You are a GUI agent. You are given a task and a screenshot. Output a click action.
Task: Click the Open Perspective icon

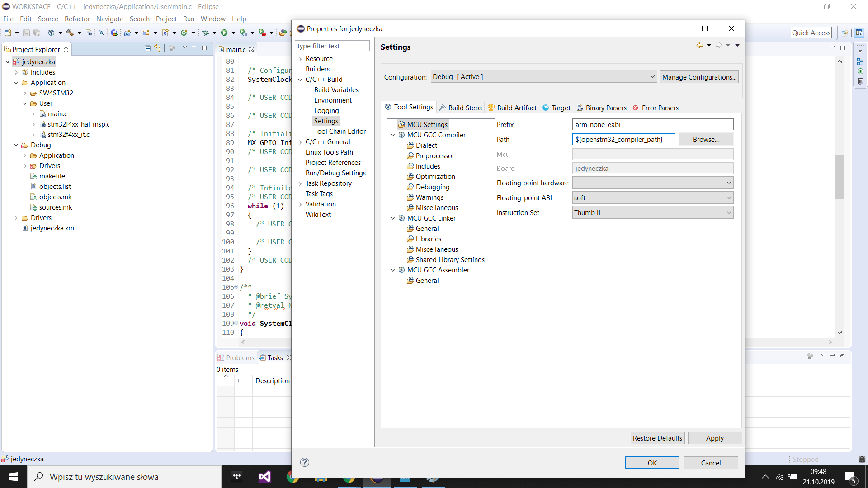pos(844,33)
